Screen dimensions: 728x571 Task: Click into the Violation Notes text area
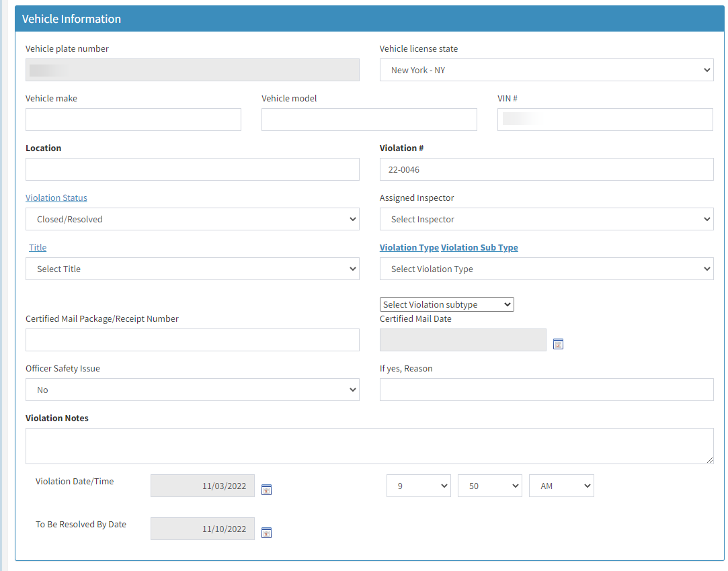[x=369, y=446]
